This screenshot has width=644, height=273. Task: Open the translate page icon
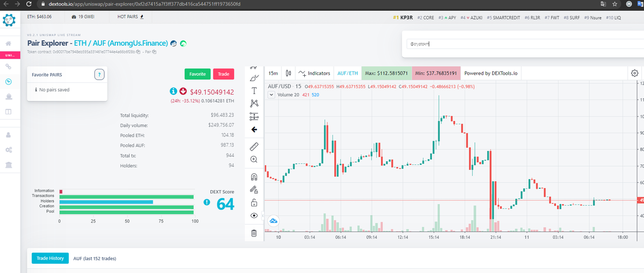[603, 4]
